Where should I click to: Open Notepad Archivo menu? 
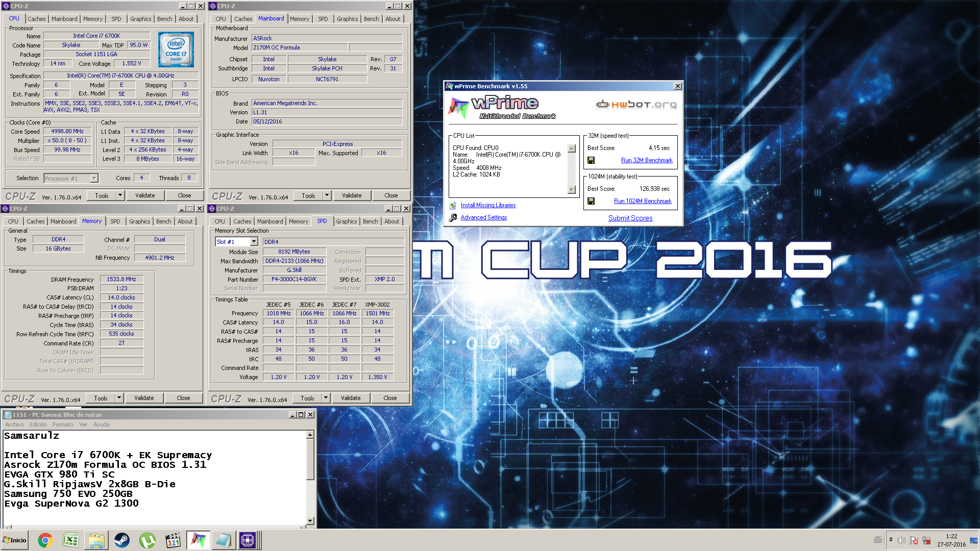(x=14, y=424)
